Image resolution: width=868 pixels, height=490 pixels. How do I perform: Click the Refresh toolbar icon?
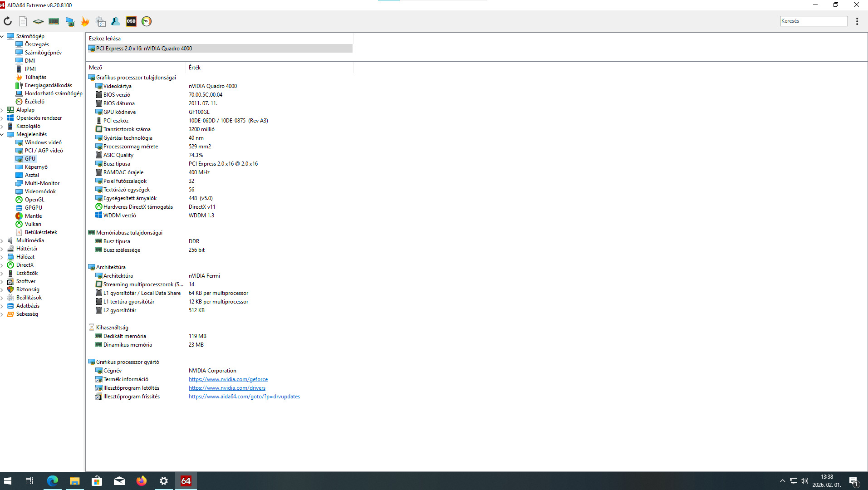[x=8, y=21]
